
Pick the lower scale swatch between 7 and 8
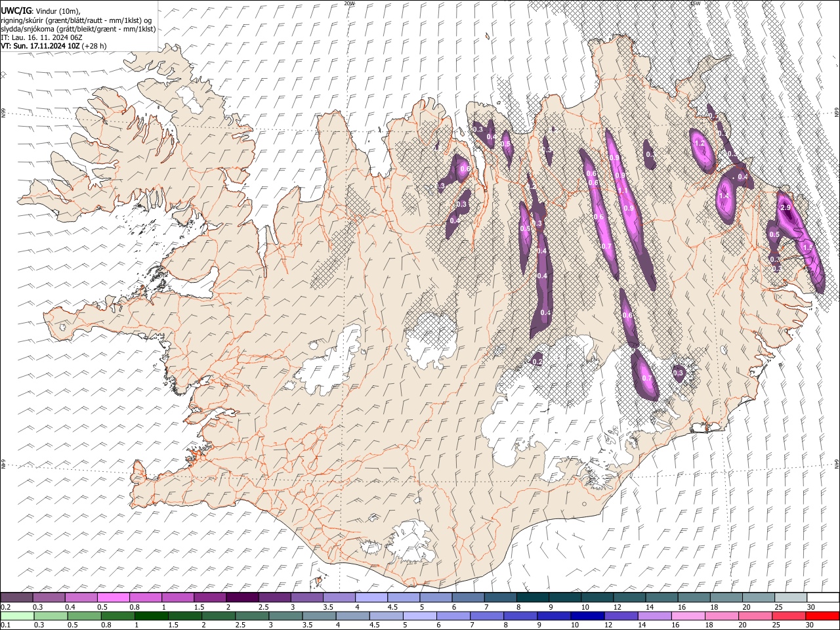[487, 616]
